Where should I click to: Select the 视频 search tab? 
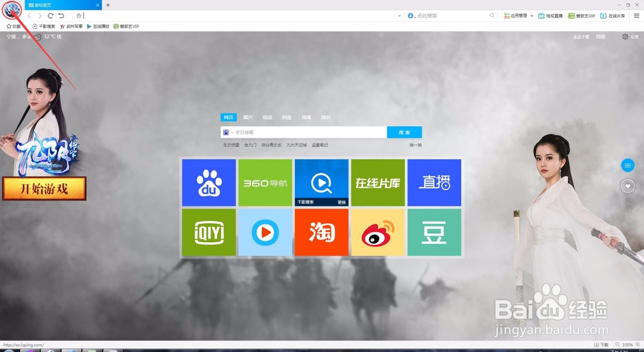[267, 117]
